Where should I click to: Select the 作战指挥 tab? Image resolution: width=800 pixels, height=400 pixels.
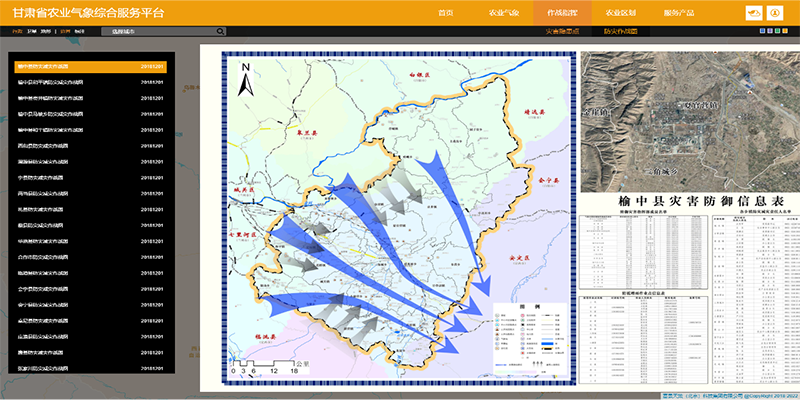click(x=562, y=13)
